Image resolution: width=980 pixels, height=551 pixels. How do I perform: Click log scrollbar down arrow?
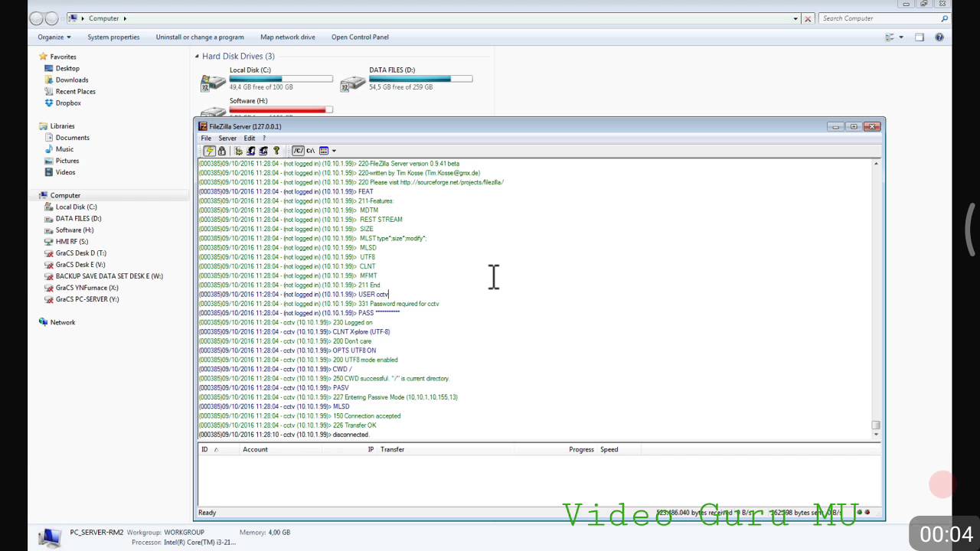point(876,435)
